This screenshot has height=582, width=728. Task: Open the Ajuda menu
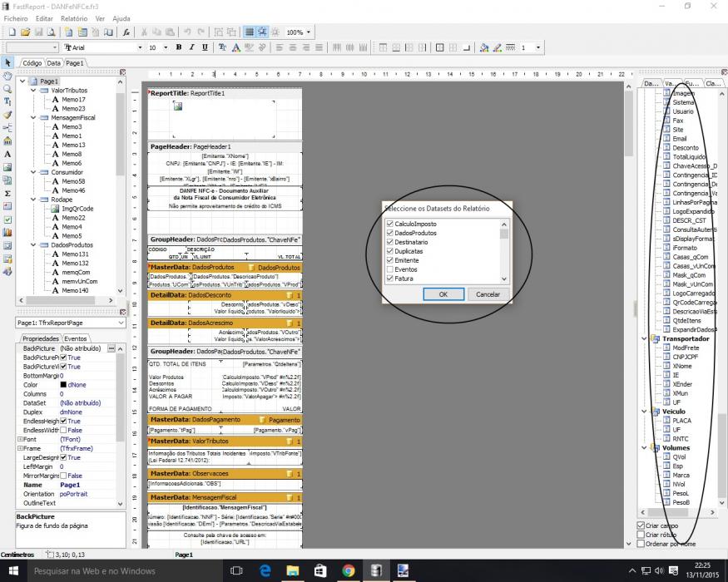(121, 18)
